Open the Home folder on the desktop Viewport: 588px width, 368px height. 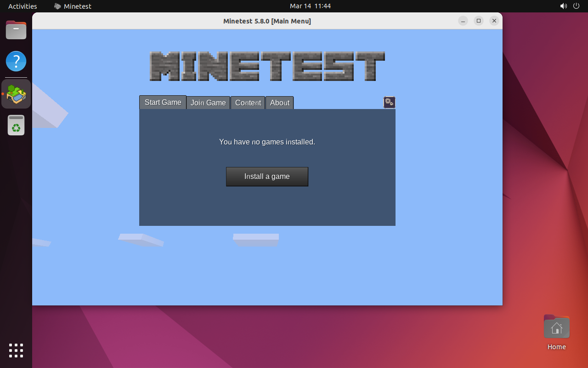click(557, 332)
